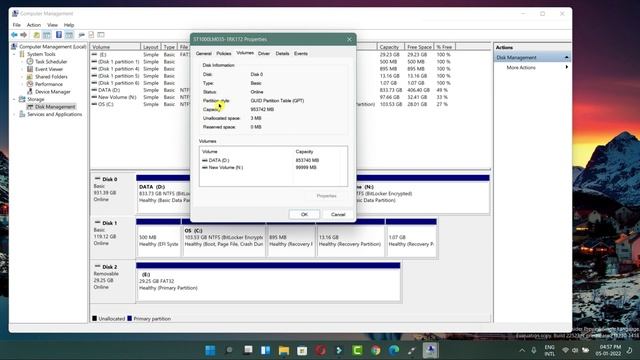Close the disk Properties dialog

[349, 40]
